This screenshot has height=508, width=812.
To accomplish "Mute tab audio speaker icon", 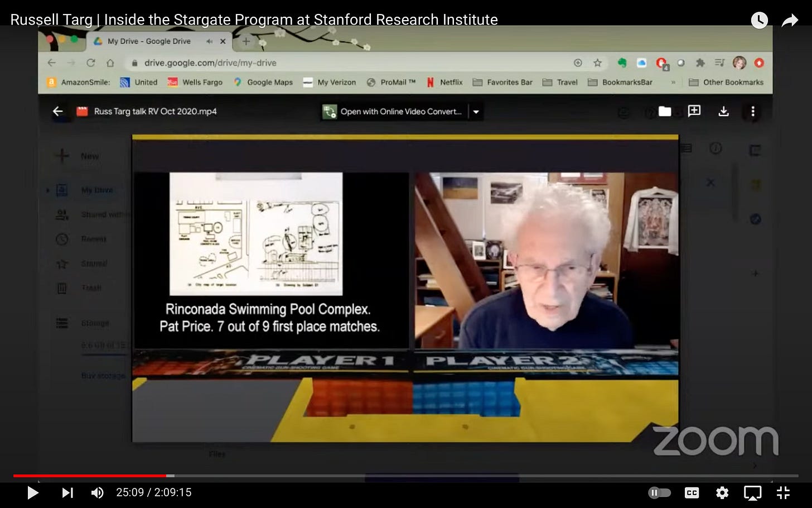I will (x=209, y=41).
